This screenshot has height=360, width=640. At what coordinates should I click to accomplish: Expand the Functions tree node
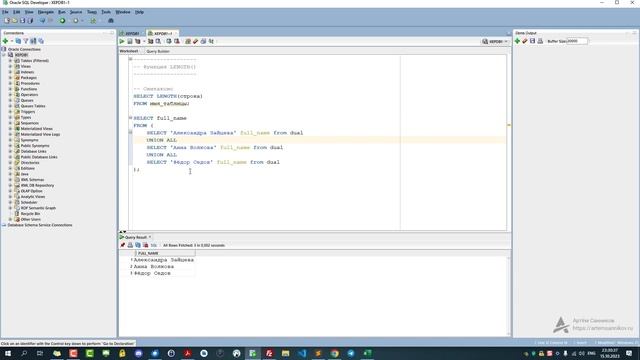(x=11, y=89)
